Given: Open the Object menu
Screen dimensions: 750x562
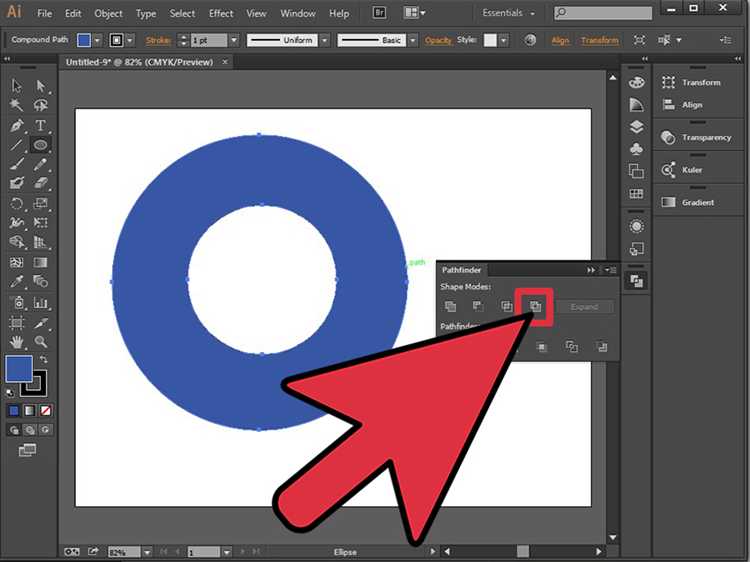Looking at the screenshot, I should (109, 13).
